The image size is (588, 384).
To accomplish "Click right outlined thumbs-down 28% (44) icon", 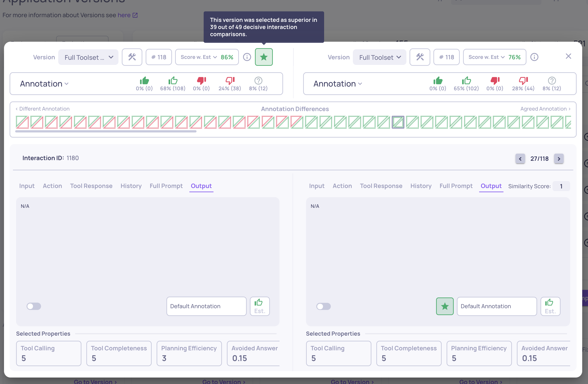I will coord(523,81).
